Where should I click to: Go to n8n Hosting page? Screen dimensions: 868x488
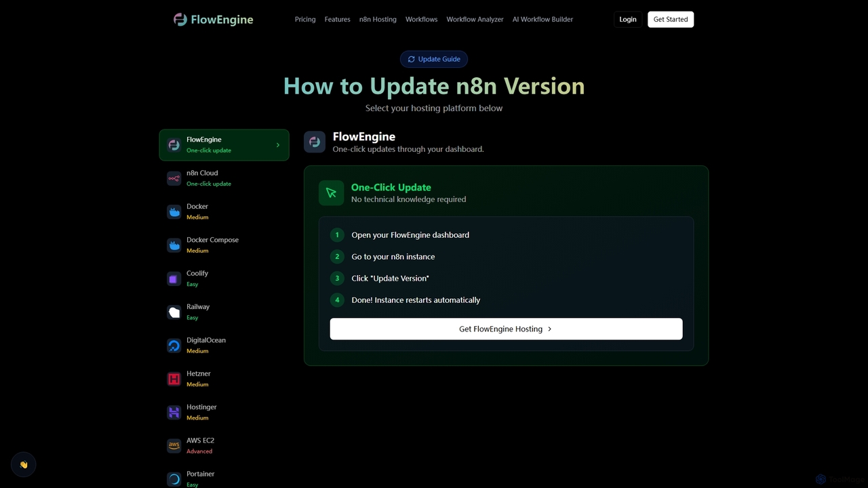point(378,20)
